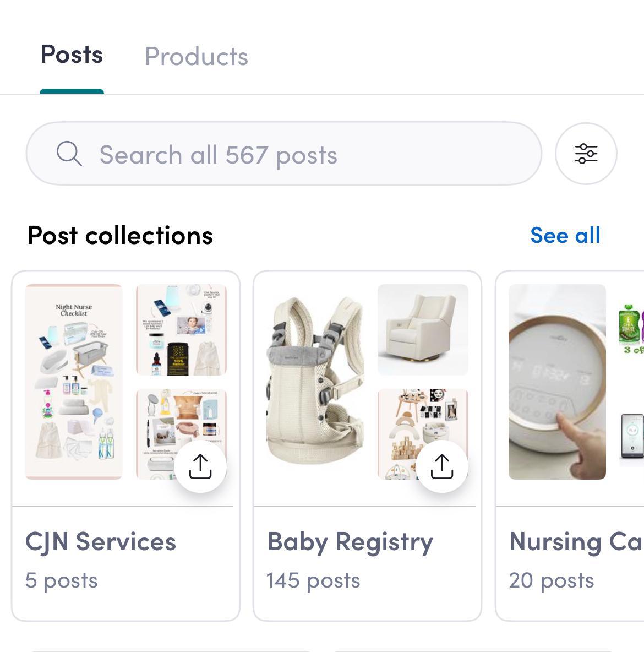Tap See all post collections
The width and height of the screenshot is (644, 652).
[x=565, y=235]
